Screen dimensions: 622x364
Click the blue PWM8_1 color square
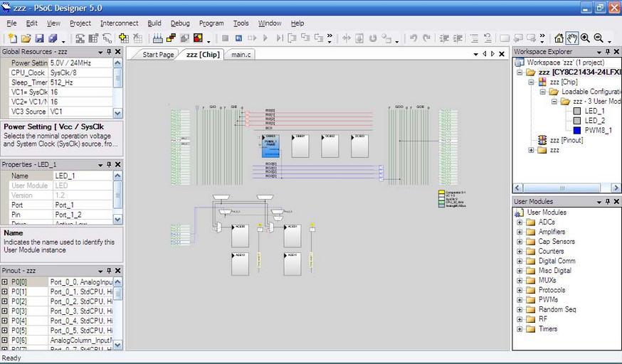point(577,131)
